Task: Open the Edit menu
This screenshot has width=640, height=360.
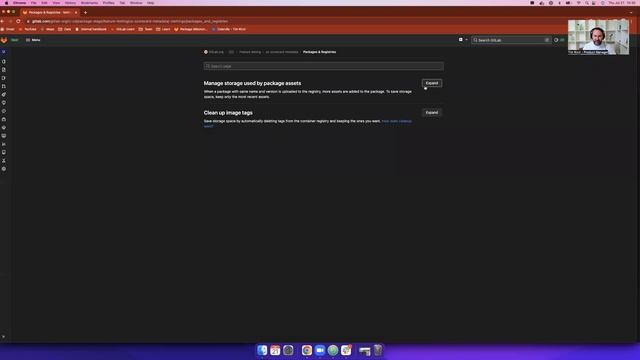Action: (x=44, y=3)
